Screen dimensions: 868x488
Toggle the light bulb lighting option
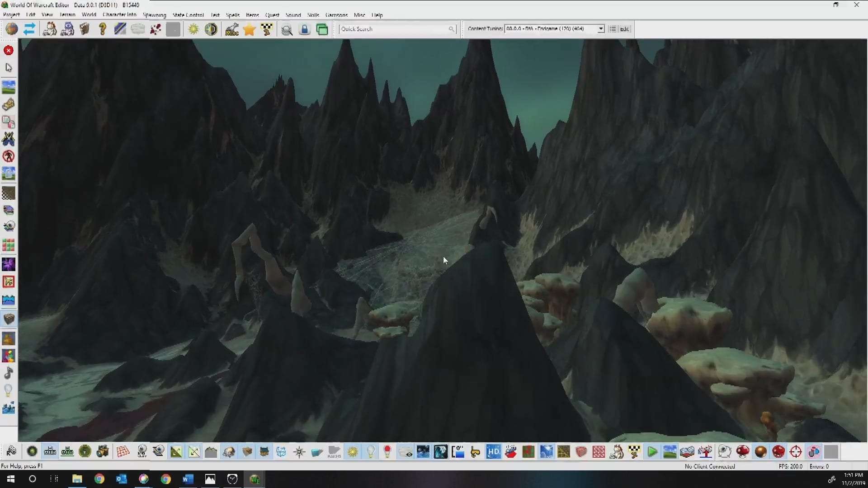pos(370,452)
